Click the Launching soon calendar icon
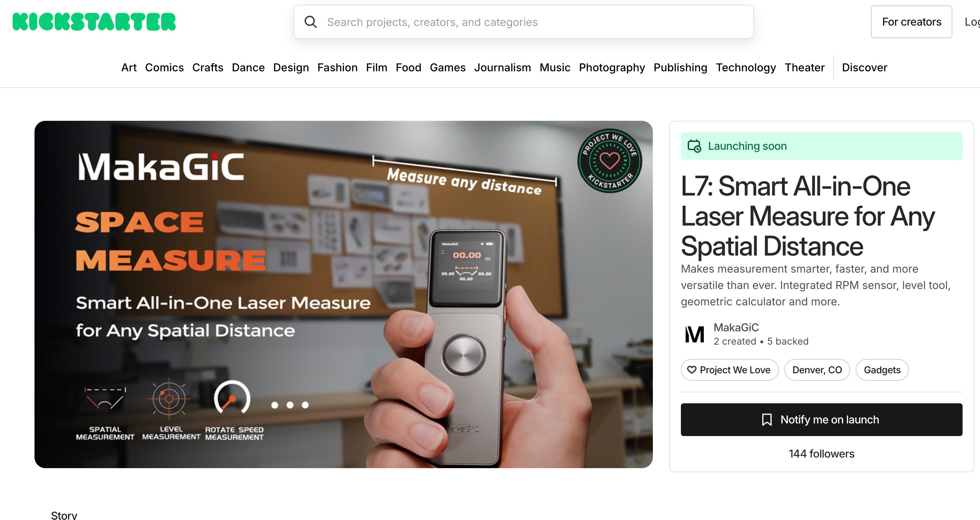The height and width of the screenshot is (520, 980). tap(694, 146)
